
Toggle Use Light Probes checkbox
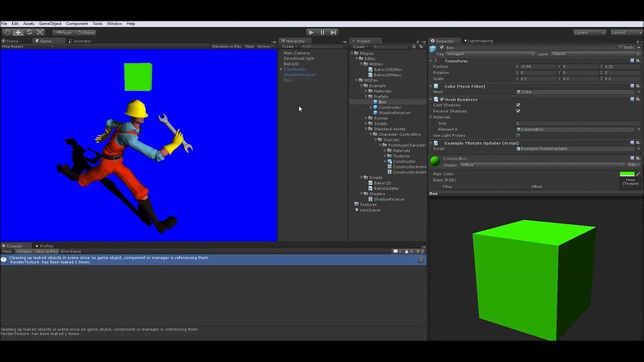(x=518, y=135)
